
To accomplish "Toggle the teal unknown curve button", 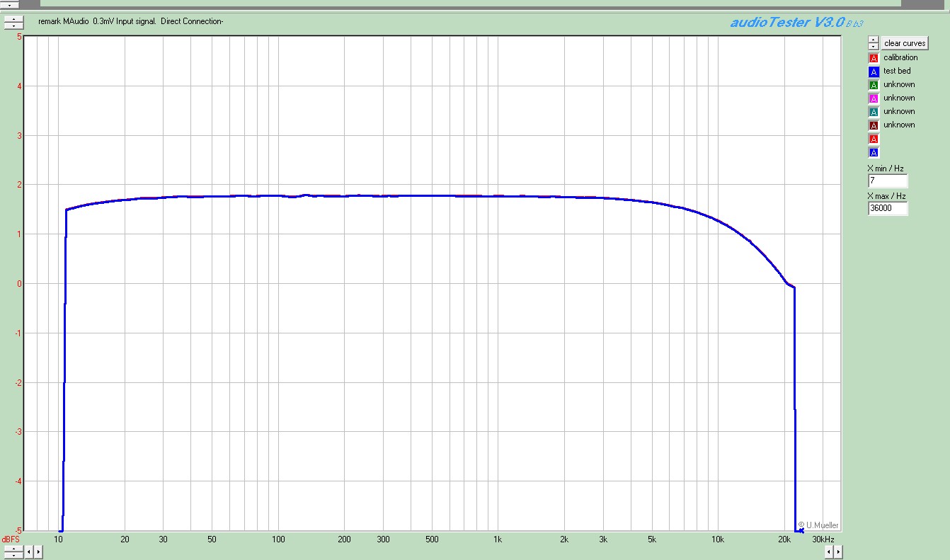I will click(874, 112).
